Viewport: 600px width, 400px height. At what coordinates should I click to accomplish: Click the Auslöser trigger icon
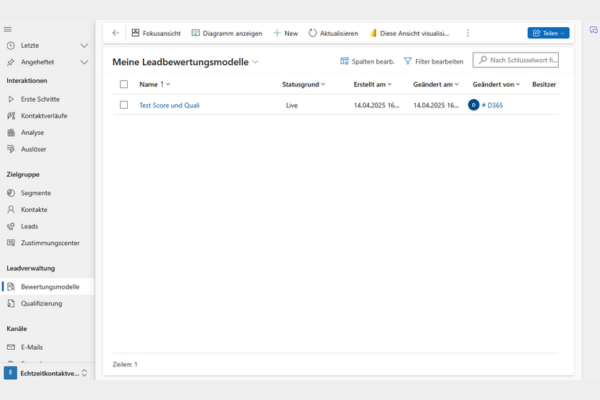pyautogui.click(x=11, y=149)
